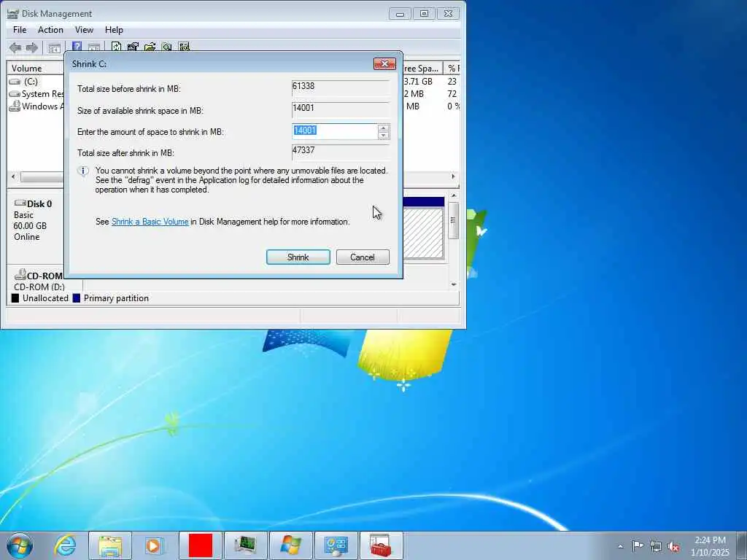This screenshot has width=747, height=560.
Task: Click the dialog's info icon beside the warning
Action: click(x=83, y=171)
